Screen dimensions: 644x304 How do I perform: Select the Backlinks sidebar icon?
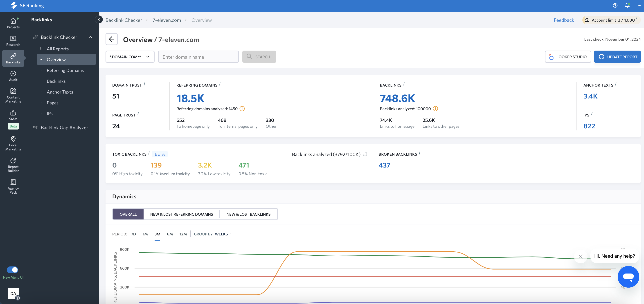13,56
